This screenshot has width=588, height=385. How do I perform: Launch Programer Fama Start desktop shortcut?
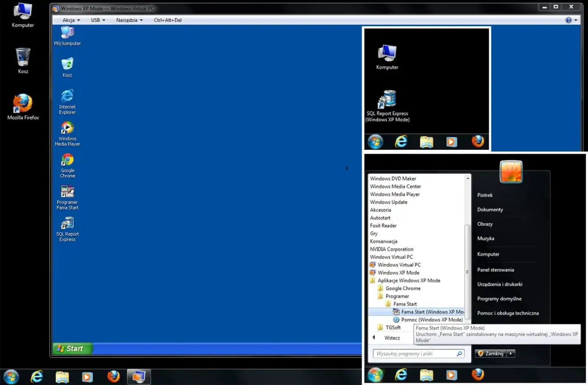click(x=68, y=192)
